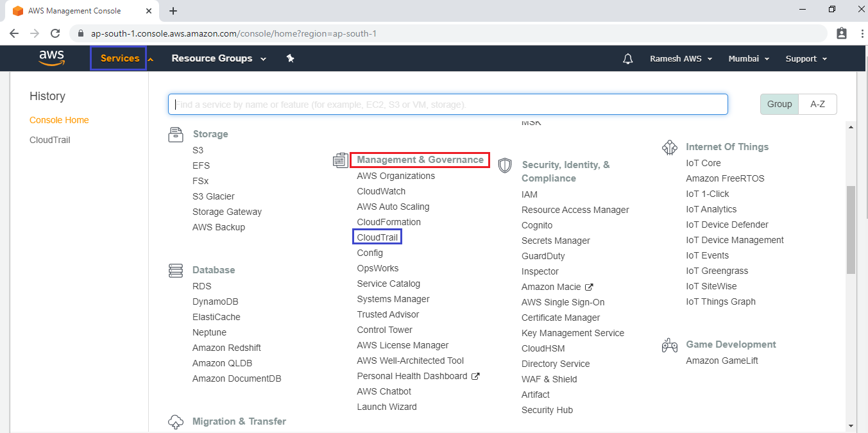Open AWS Backup
Viewport: 868px width, 433px height.
(219, 227)
